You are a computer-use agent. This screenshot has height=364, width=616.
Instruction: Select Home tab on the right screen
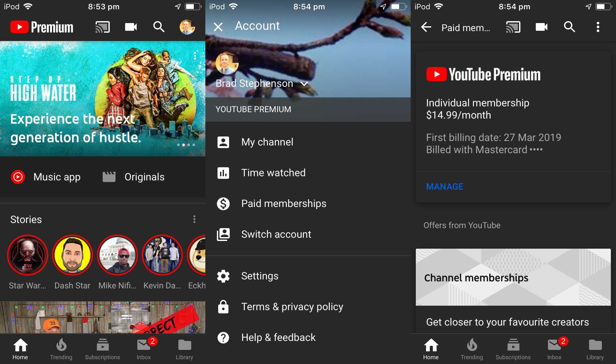click(x=431, y=349)
